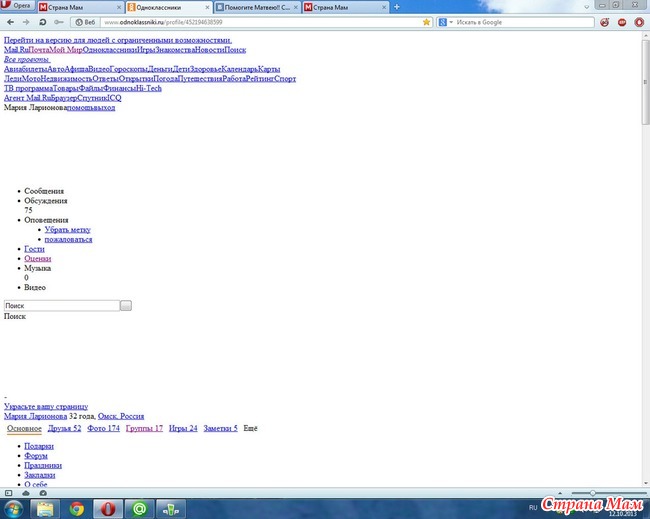
Task: Click the bookmark star in address bar
Action: [427, 21]
